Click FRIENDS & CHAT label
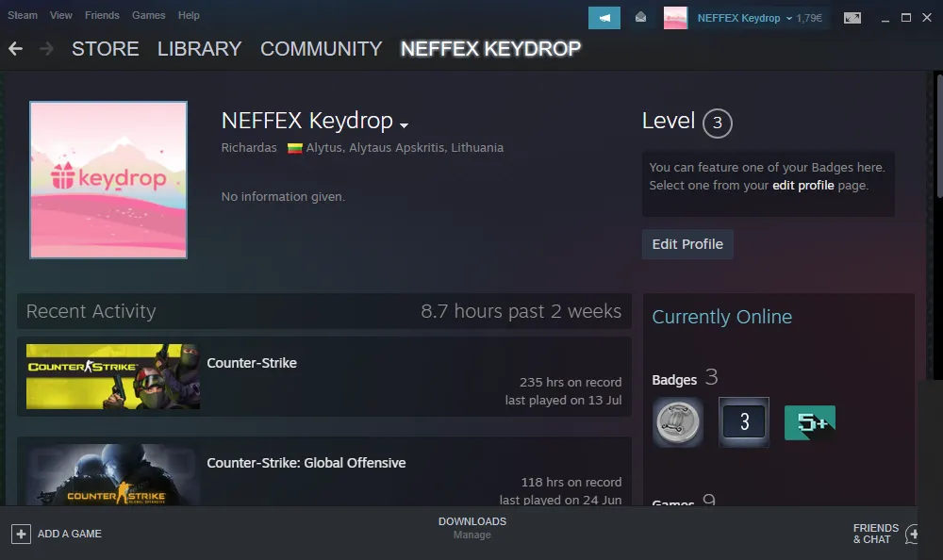The height and width of the screenshot is (560, 943). (x=876, y=534)
